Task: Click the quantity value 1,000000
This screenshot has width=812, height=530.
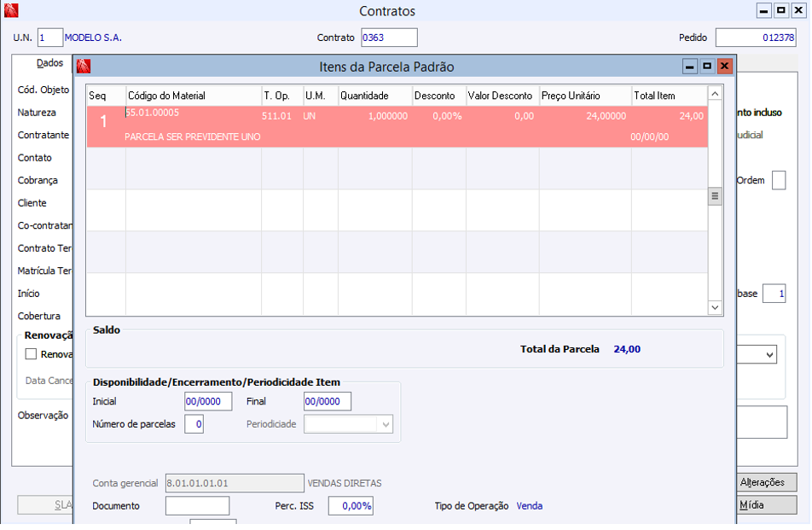Action: point(388,116)
